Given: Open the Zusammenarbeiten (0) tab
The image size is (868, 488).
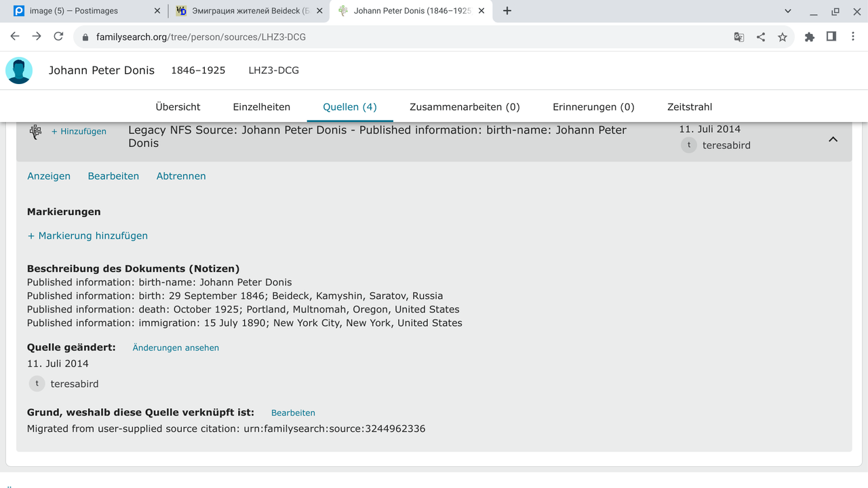Looking at the screenshot, I should tap(465, 107).
